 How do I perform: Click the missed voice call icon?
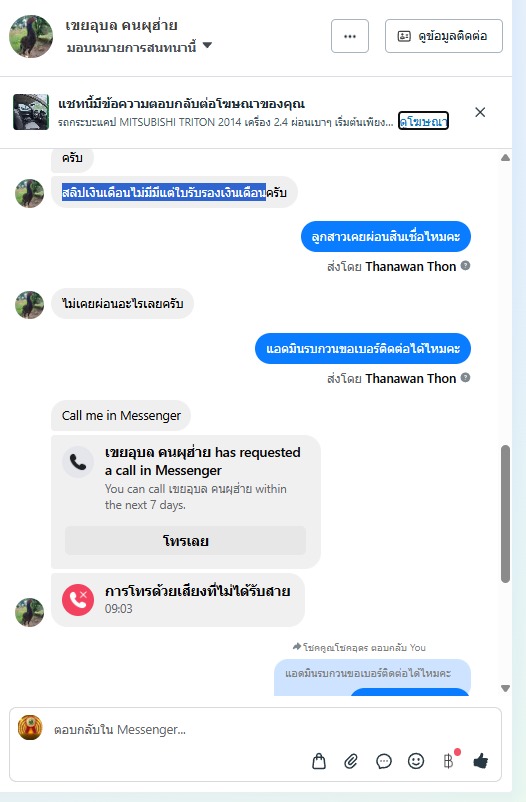78,599
